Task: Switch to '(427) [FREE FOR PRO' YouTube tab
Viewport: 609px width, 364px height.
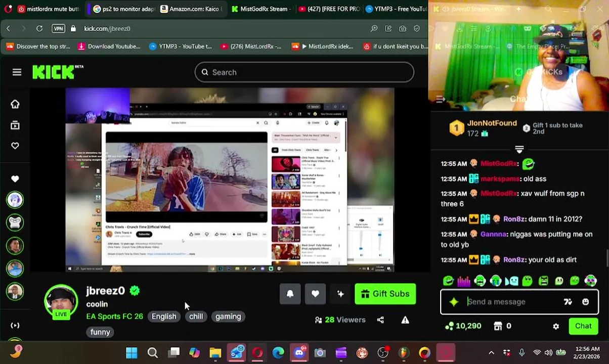Action: [329, 9]
